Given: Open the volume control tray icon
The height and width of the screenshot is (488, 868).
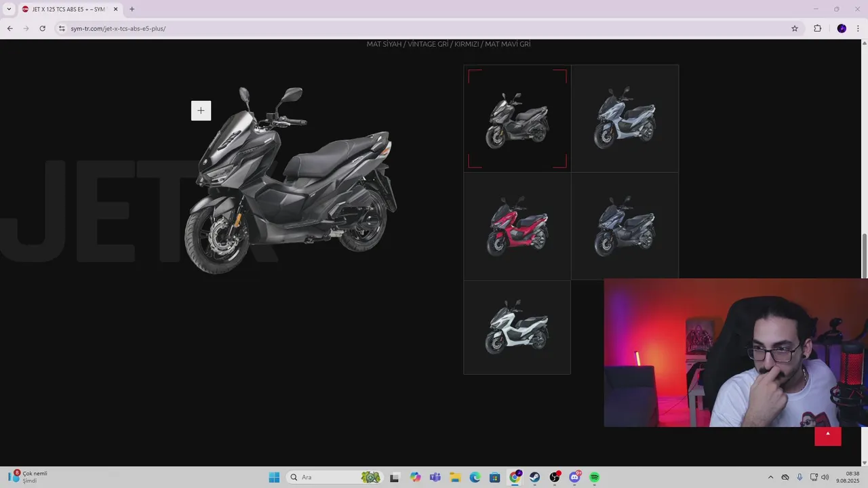Looking at the screenshot, I should point(825,477).
